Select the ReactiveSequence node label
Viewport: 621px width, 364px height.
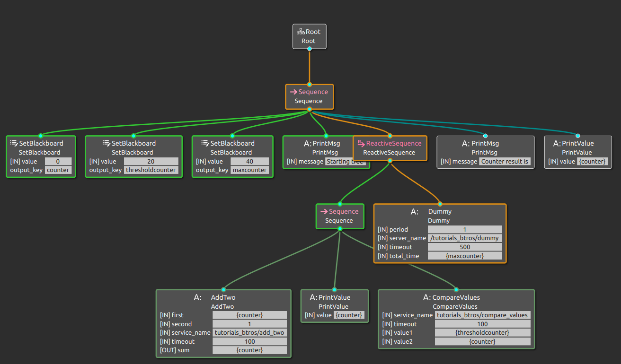pyautogui.click(x=389, y=152)
